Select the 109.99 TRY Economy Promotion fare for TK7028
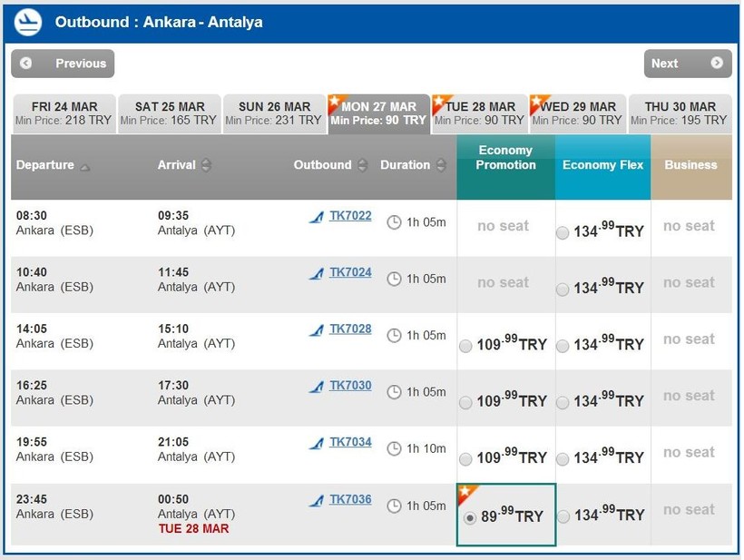The height and width of the screenshot is (560, 744). click(465, 346)
